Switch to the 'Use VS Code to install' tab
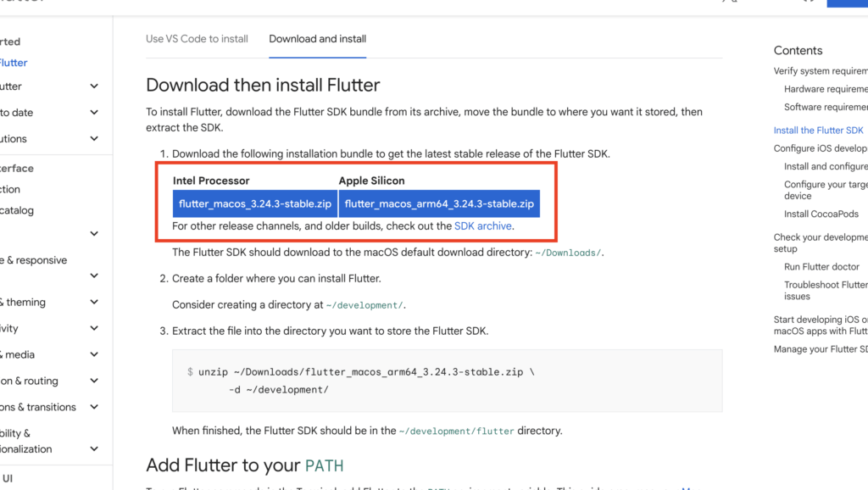The width and height of the screenshot is (868, 490). 197,39
